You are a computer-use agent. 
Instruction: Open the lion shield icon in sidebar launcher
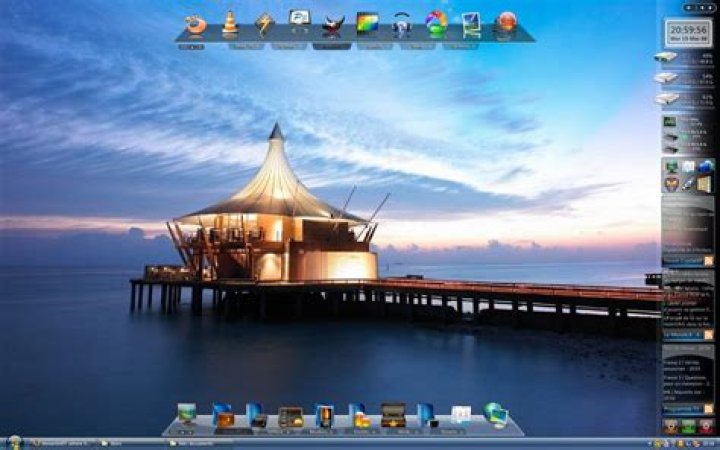click(671, 184)
